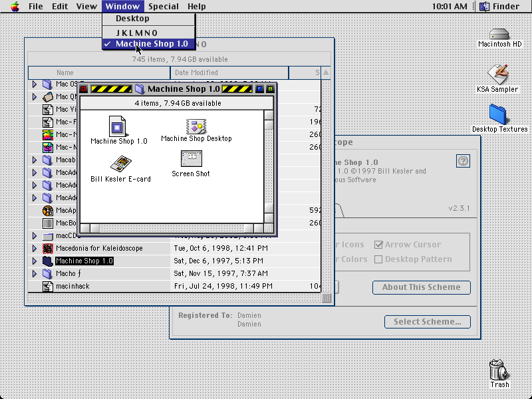Click the folder proxy icon in Machine Shop title bar
Screen dimensions: 532x399
(x=139, y=89)
